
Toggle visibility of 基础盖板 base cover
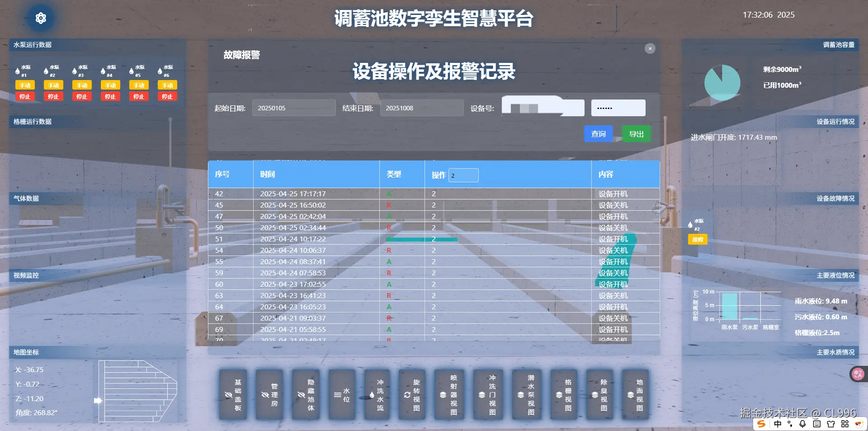tap(233, 394)
